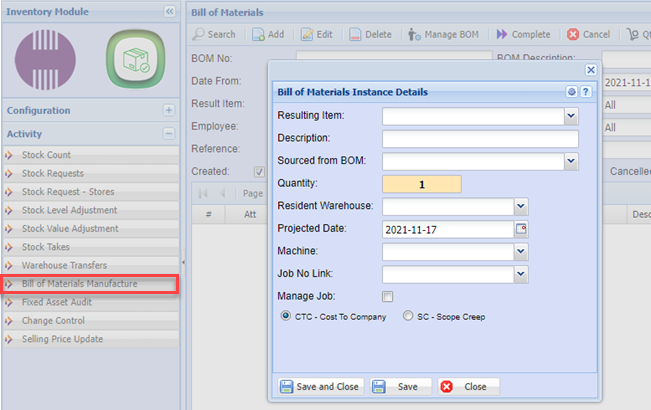Open the Resulting Item dropdown

coord(570,116)
